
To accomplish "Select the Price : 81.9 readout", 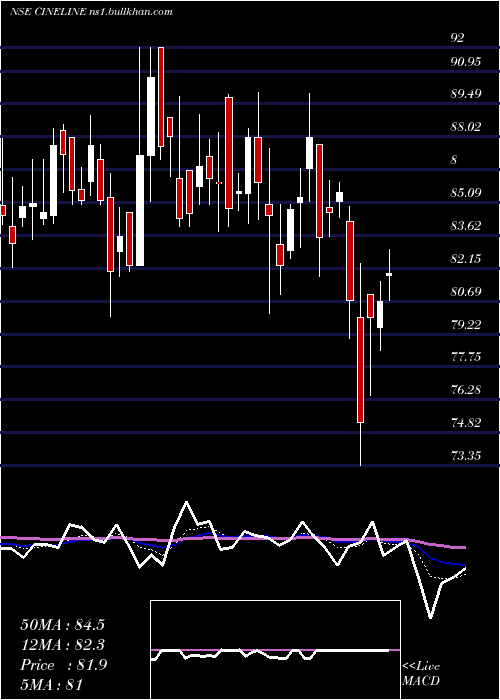I will pyautogui.click(x=64, y=665).
